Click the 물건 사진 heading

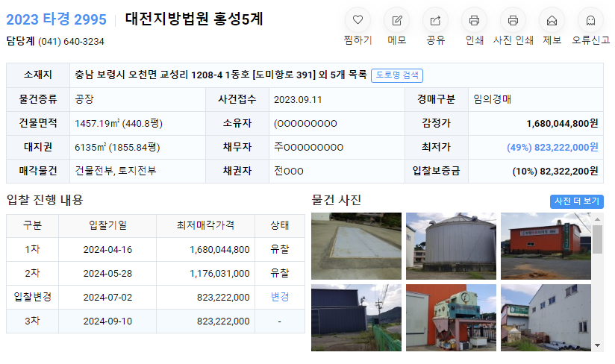pyautogui.click(x=336, y=200)
